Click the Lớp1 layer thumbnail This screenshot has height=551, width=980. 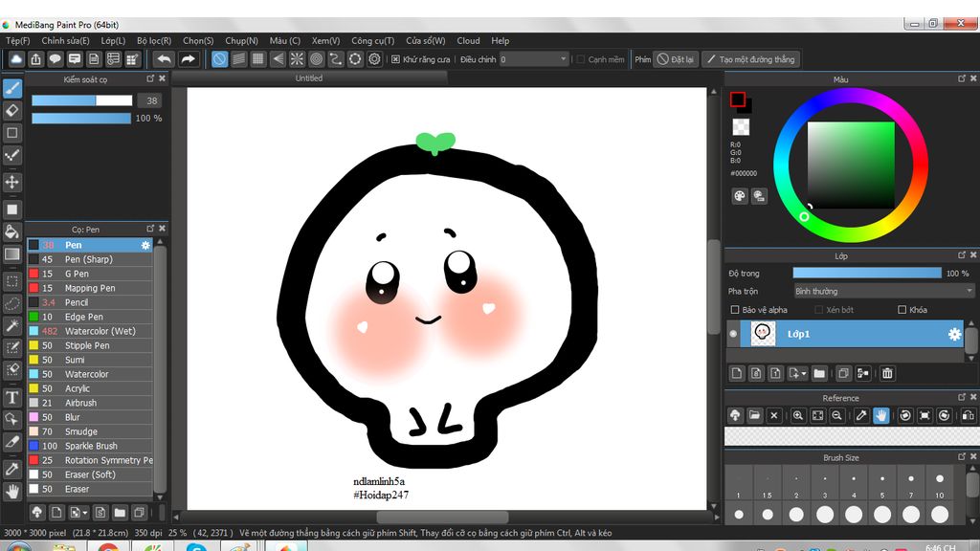(763, 334)
